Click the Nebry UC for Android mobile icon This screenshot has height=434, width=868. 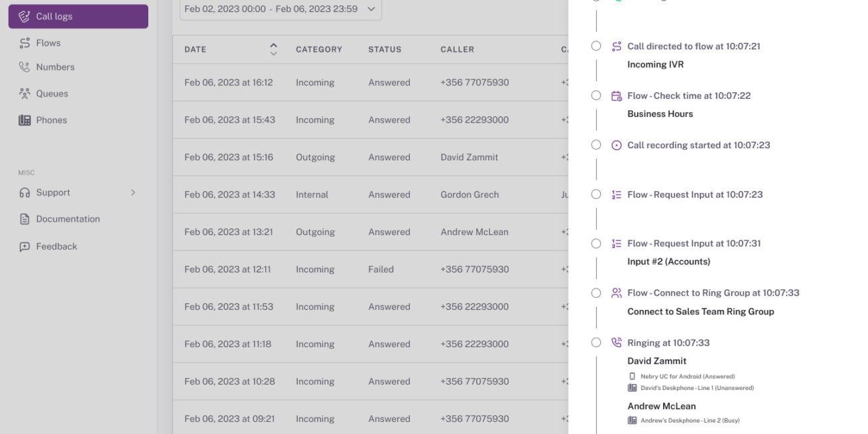(632, 377)
